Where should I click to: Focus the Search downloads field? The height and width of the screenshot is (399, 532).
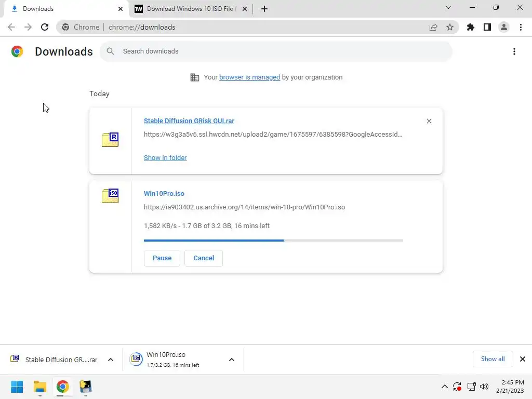tap(276, 51)
